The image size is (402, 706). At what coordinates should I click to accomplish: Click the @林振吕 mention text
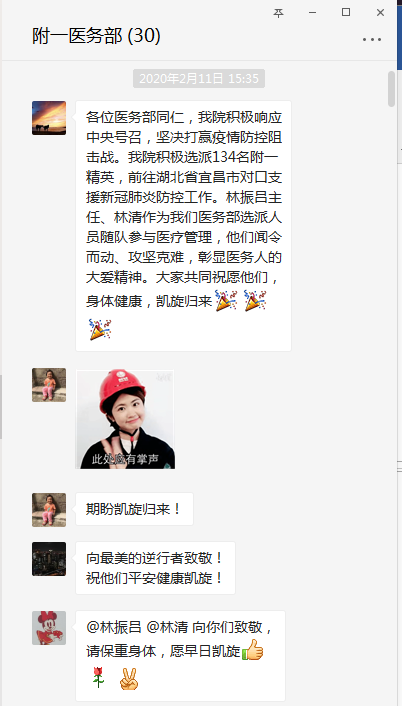point(114,627)
